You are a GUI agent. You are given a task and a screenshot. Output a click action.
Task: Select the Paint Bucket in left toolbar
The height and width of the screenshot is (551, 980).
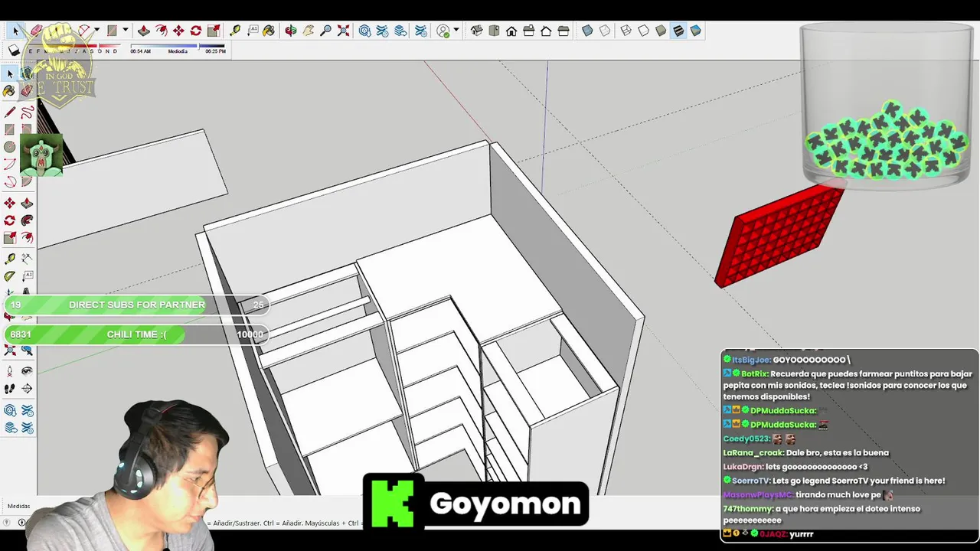pyautogui.click(x=9, y=90)
